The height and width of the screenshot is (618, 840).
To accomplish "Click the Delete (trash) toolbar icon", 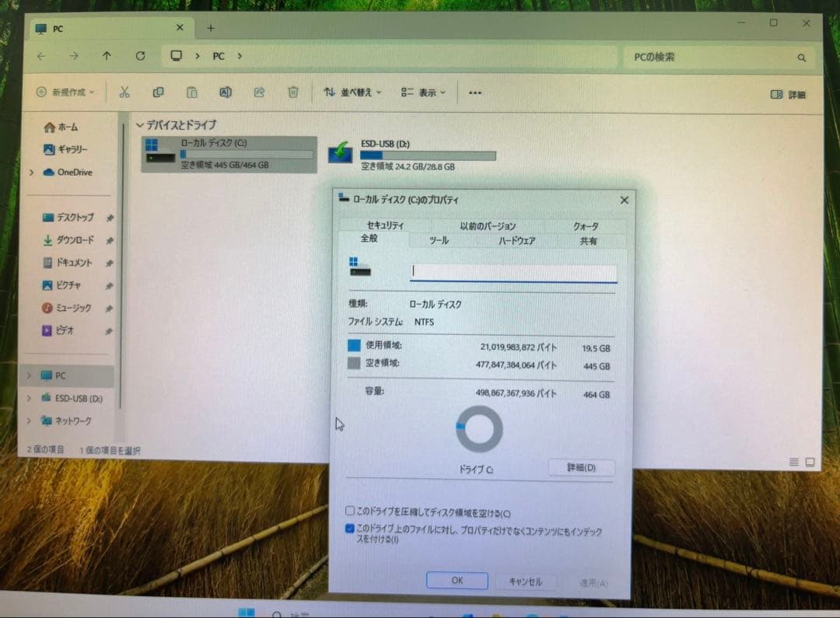I will [x=292, y=92].
